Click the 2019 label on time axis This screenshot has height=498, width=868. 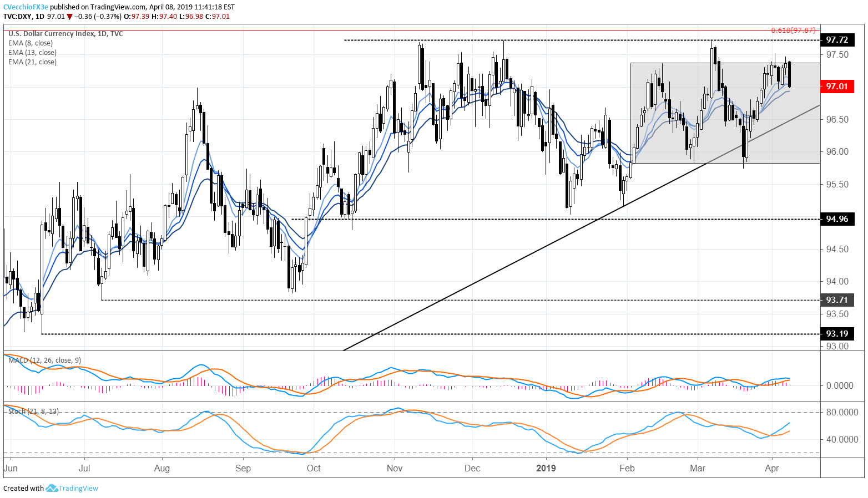[546, 468]
